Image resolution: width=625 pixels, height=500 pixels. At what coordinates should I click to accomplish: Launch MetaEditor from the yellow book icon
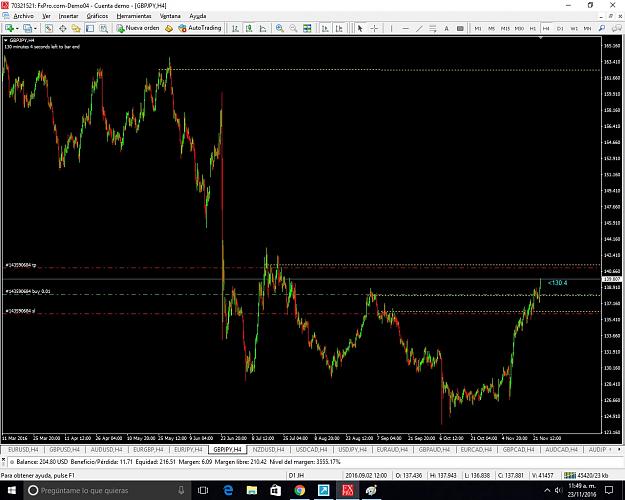169,28
